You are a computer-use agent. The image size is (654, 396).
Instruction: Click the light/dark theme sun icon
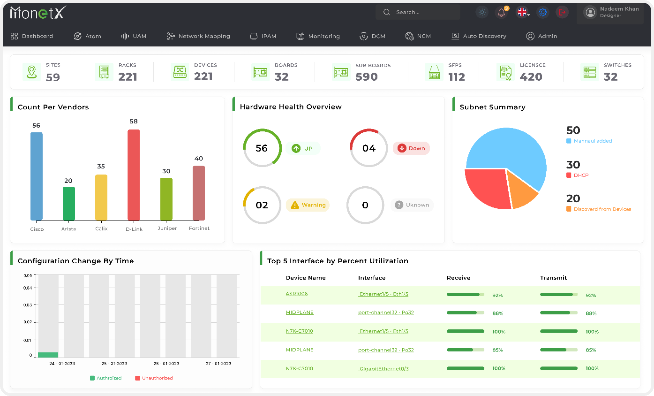482,13
